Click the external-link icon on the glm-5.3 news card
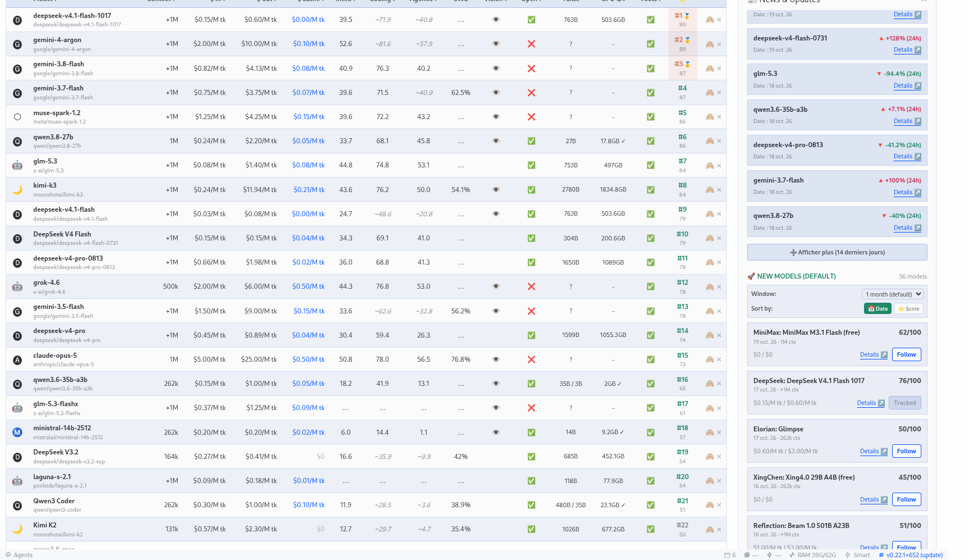 [918, 86]
